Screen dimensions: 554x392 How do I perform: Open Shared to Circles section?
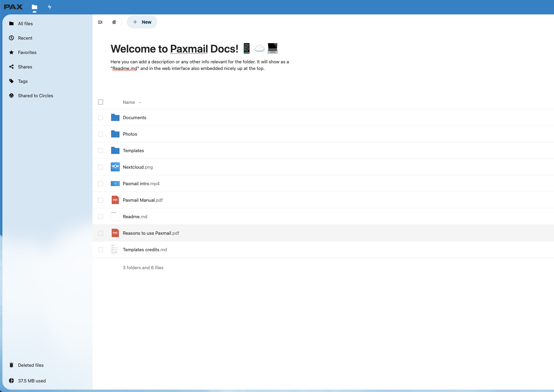click(x=35, y=96)
